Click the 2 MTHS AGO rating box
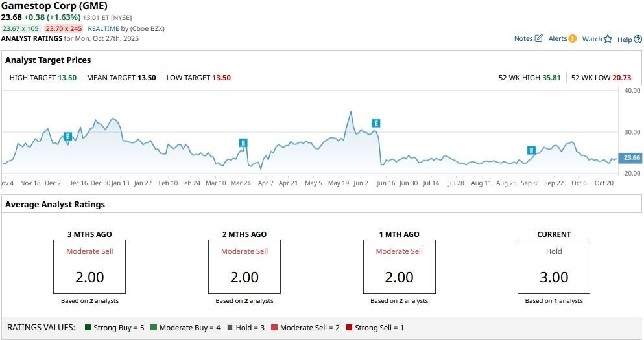Screen dimensions: 644x340 (244, 267)
